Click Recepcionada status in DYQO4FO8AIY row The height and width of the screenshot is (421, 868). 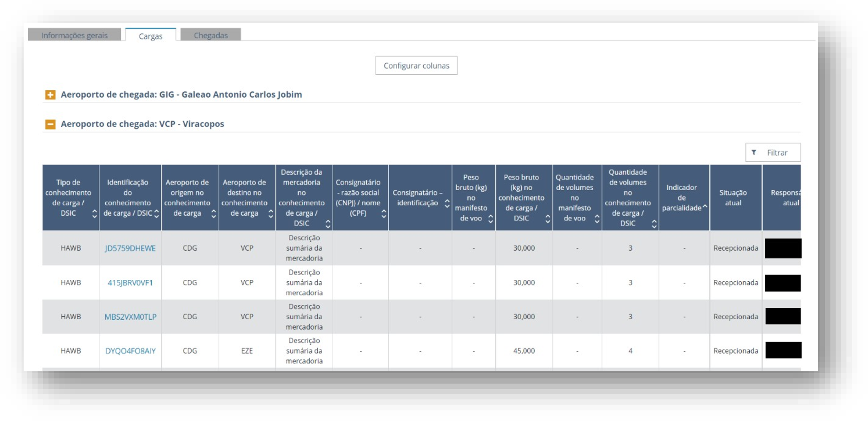(735, 351)
